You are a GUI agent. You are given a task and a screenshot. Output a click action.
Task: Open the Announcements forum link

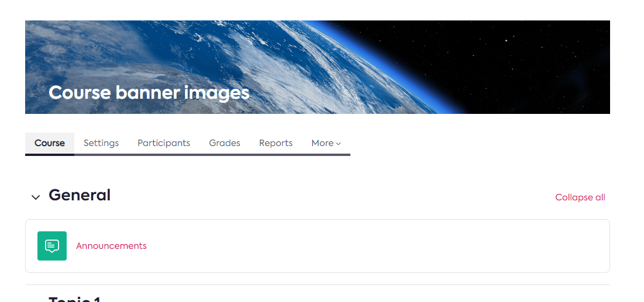click(x=111, y=246)
